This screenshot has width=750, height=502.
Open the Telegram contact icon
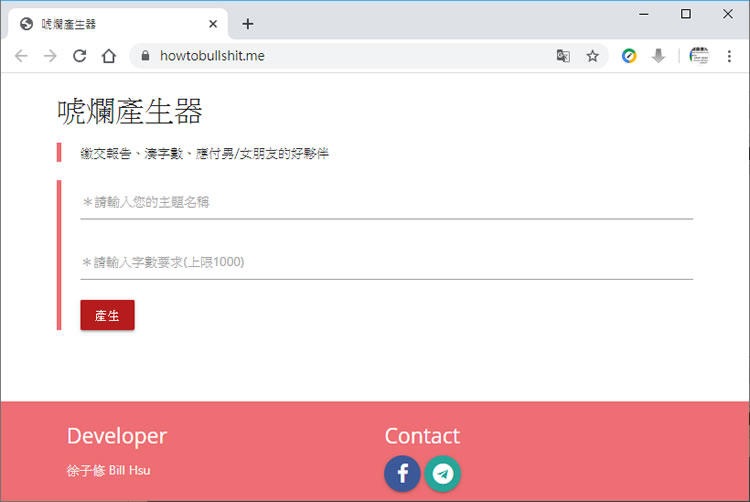(x=443, y=474)
